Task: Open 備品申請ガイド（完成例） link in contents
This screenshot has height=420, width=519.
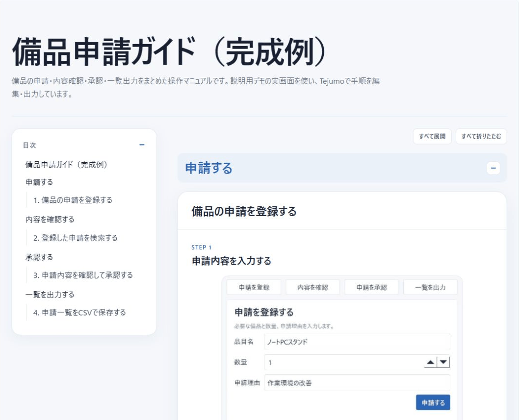Action: click(67, 165)
